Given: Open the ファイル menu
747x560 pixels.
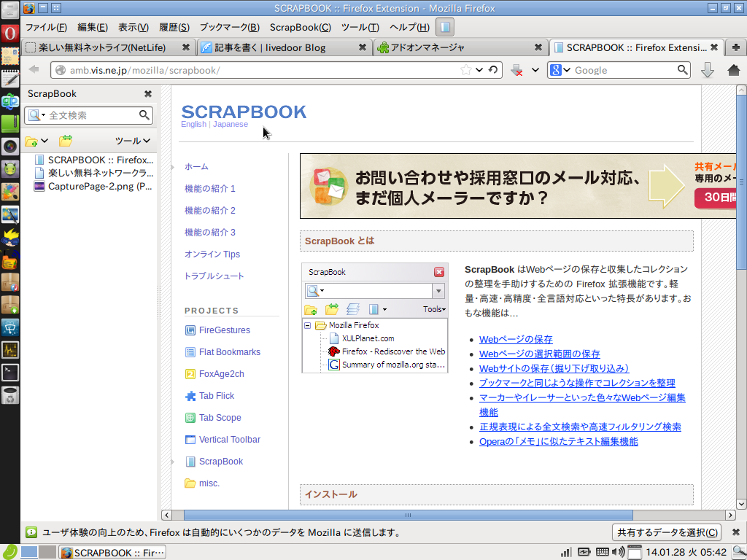Looking at the screenshot, I should click(x=46, y=28).
